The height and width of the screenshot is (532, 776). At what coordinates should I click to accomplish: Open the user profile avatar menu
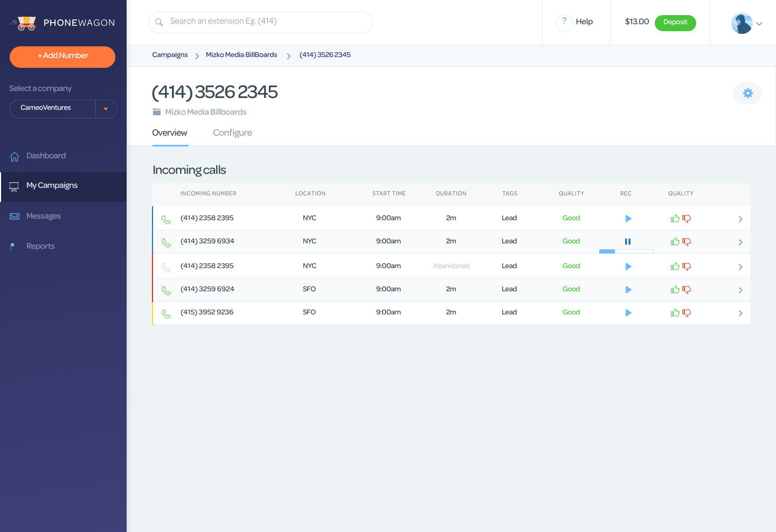tap(746, 23)
